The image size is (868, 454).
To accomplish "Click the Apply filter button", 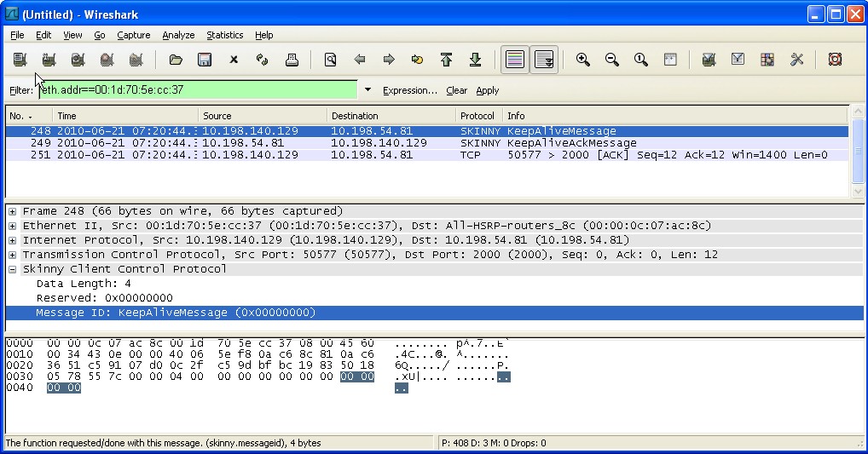I will point(488,90).
